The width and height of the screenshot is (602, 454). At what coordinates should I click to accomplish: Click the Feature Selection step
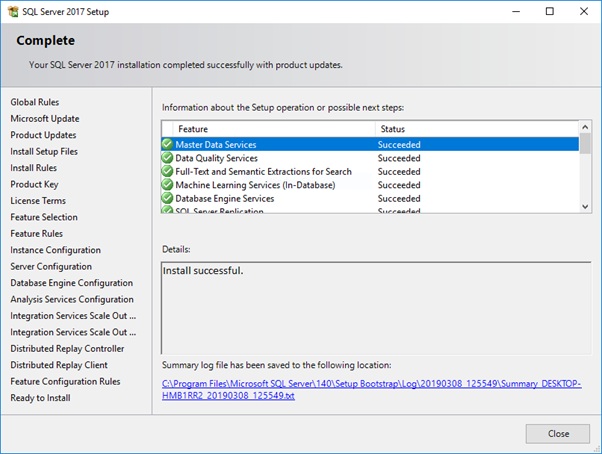point(44,217)
